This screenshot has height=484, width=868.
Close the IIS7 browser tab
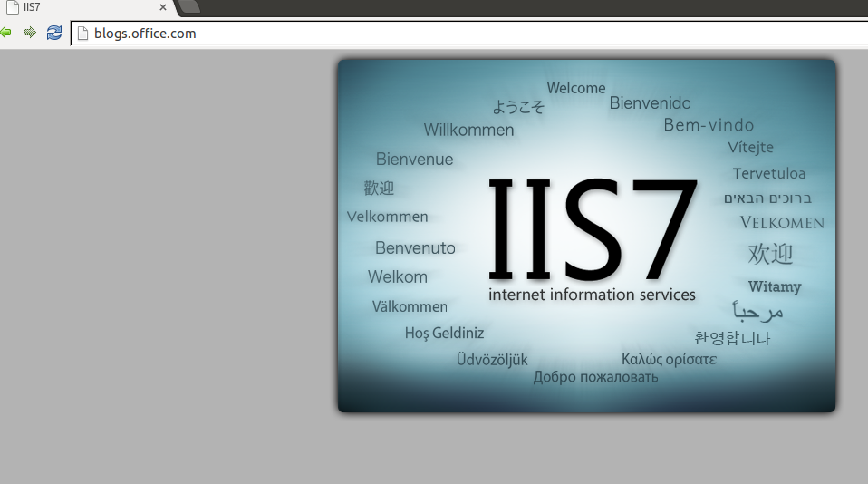point(163,7)
